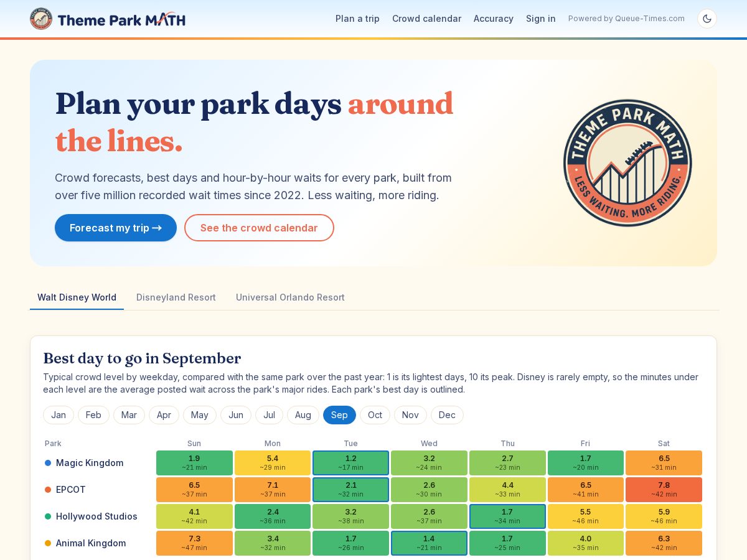Open the Powered by Queue-Times.com link

coord(626,19)
